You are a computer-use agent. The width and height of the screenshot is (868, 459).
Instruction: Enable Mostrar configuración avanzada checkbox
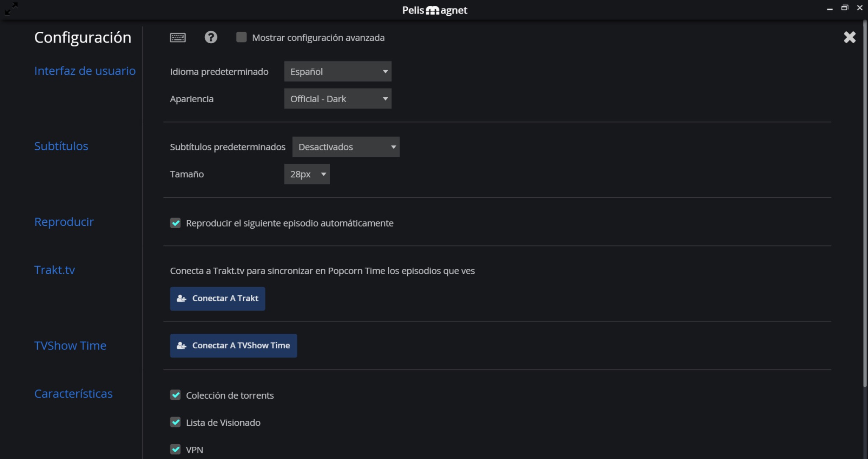(x=241, y=37)
